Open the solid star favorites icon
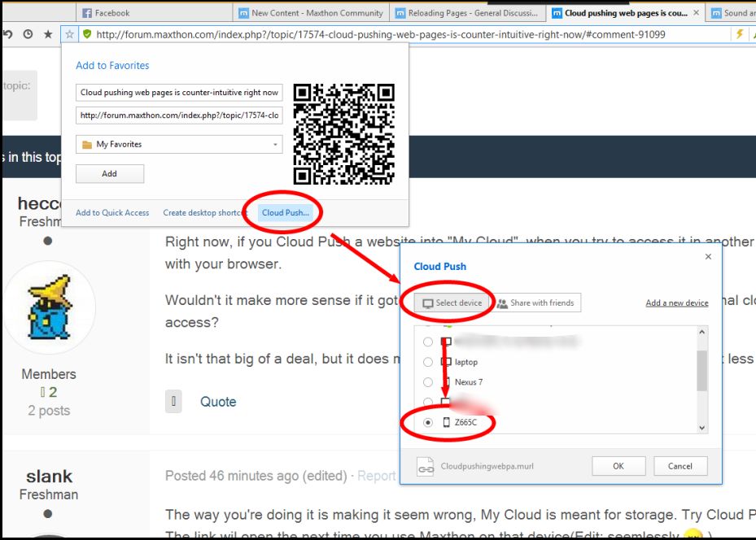Screen dimensions: 756x540 [48, 34]
